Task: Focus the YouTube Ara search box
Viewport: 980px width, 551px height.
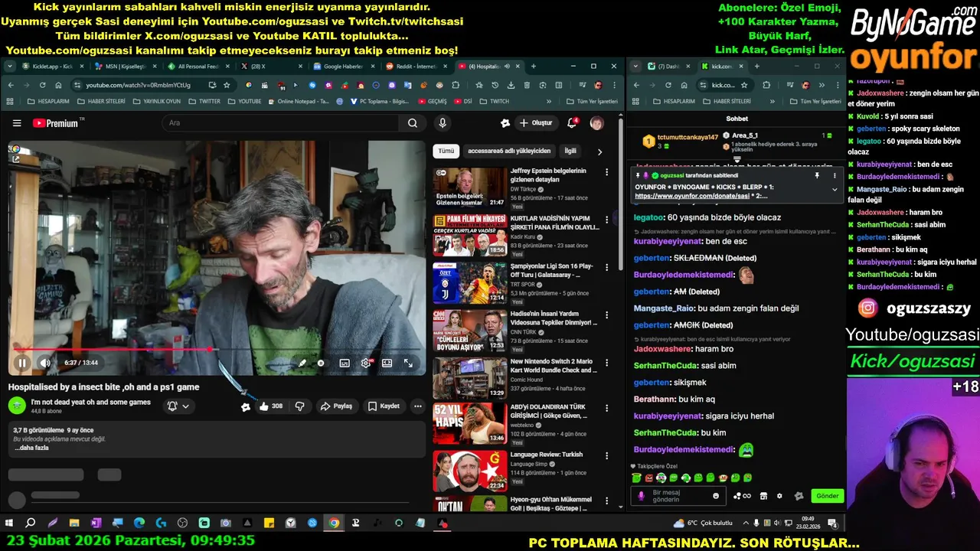Action: click(x=279, y=123)
